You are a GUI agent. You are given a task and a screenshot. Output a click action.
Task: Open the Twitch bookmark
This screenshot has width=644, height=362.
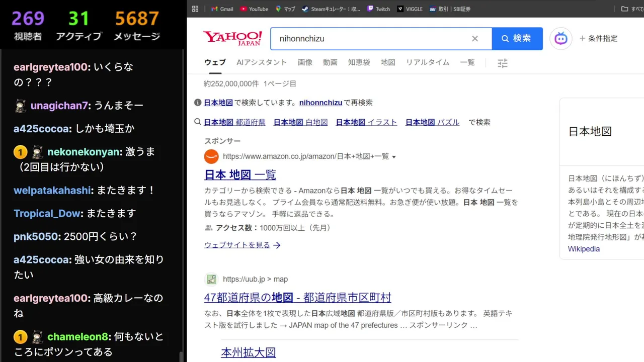[x=379, y=9]
